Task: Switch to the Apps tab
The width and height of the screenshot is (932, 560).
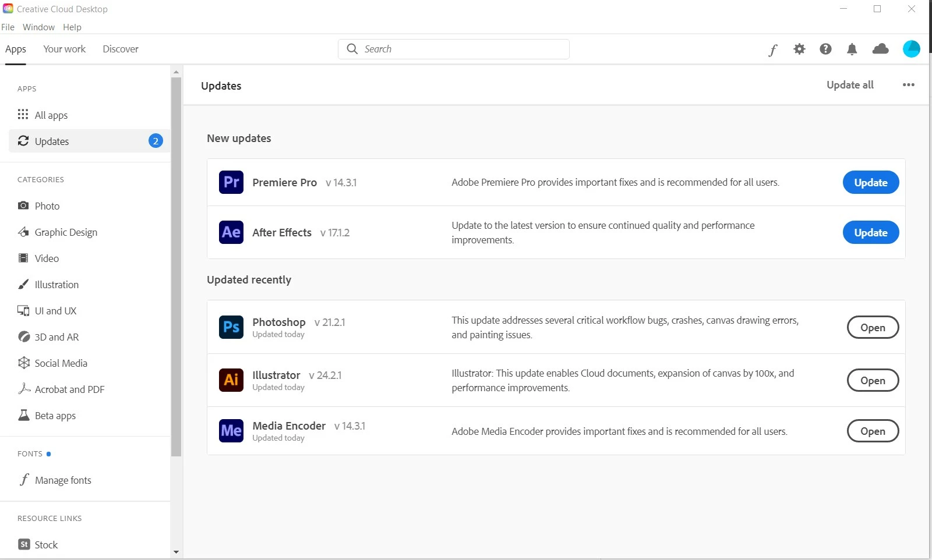Action: [16, 49]
